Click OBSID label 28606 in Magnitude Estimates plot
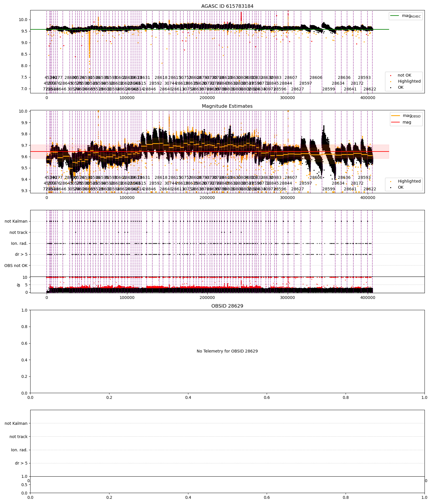Viewport: 432px width, 504px height. pyautogui.click(x=316, y=178)
